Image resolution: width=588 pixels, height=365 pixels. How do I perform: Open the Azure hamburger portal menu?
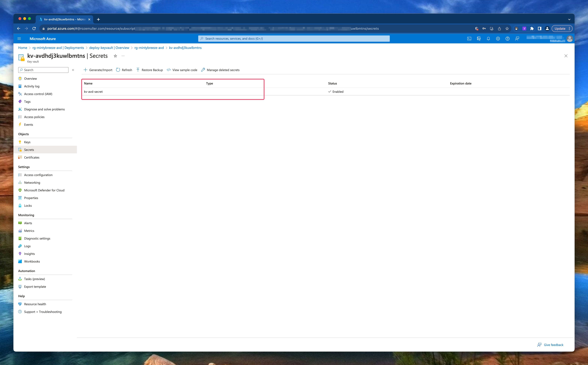click(x=19, y=39)
